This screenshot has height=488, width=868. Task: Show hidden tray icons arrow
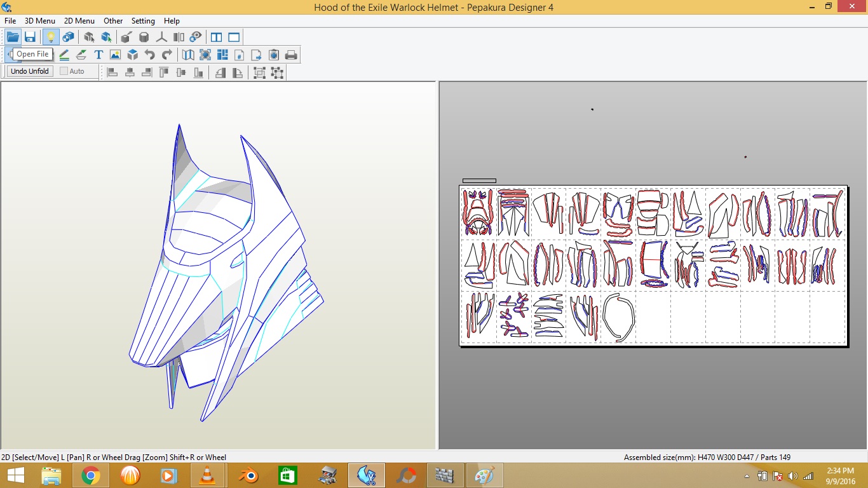pos(747,476)
